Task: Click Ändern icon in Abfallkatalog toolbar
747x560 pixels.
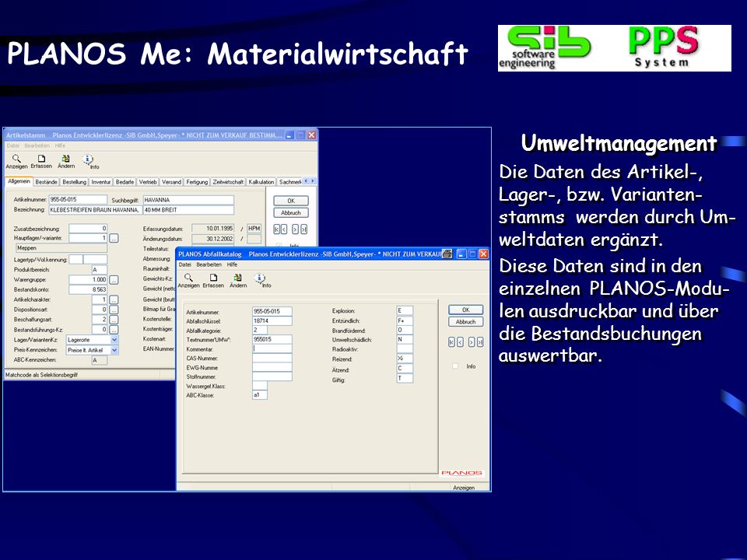Action: click(x=238, y=278)
